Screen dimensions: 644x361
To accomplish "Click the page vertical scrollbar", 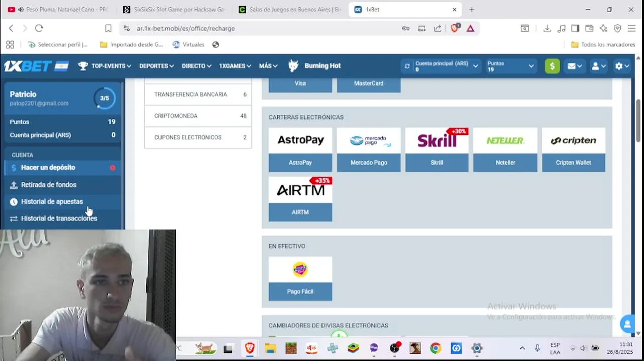I will [638, 120].
